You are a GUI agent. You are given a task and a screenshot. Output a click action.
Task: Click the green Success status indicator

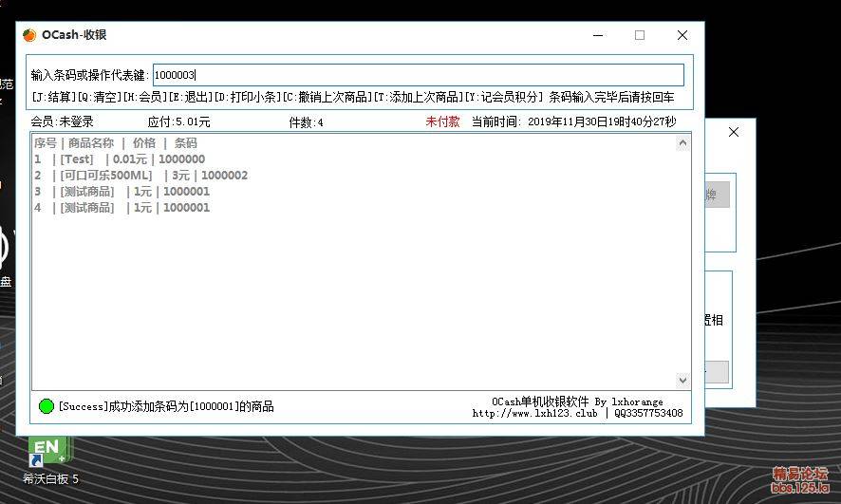point(47,406)
